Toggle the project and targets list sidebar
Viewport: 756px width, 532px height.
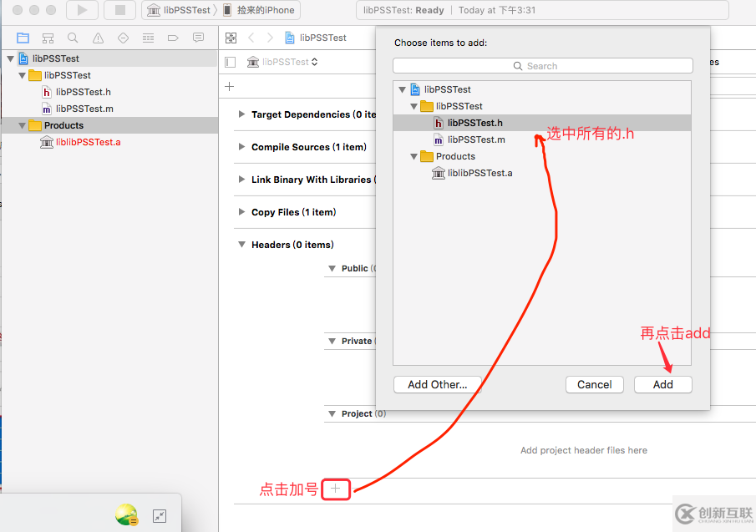pos(231,62)
